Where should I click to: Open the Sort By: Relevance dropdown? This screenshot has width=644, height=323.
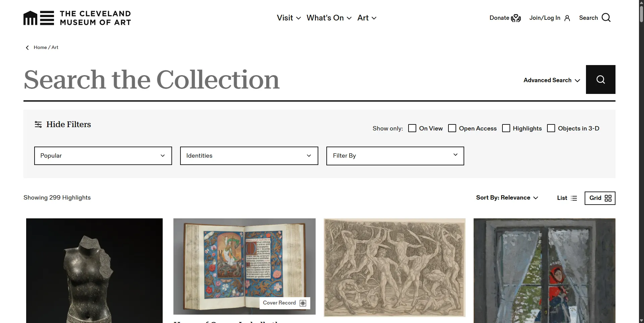coord(507,198)
